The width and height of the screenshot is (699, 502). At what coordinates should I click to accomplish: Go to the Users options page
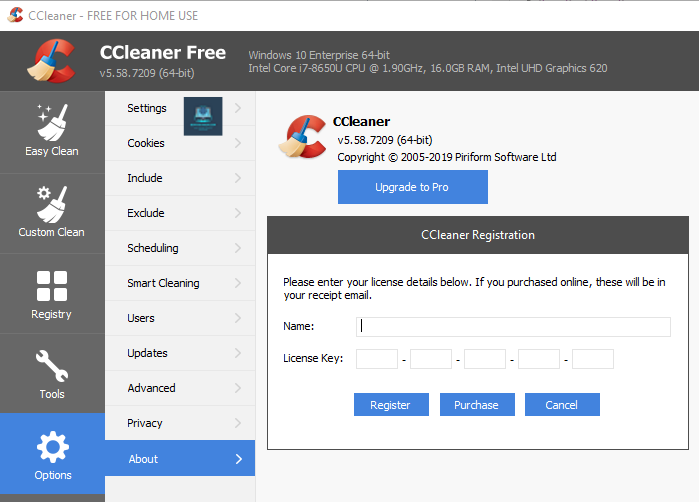[x=180, y=318]
